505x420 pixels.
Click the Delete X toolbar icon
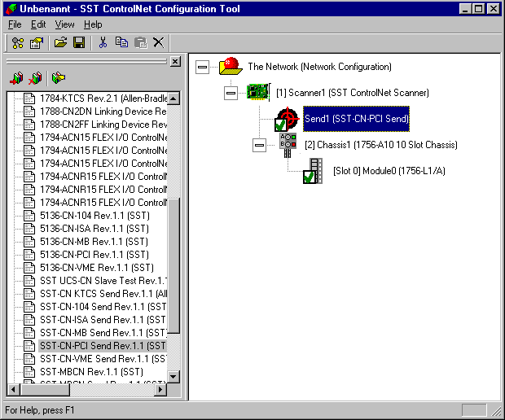tap(159, 42)
